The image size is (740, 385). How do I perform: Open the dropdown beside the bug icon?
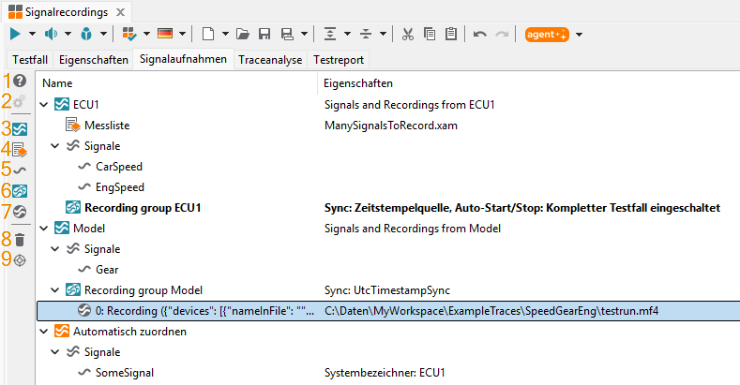(103, 34)
